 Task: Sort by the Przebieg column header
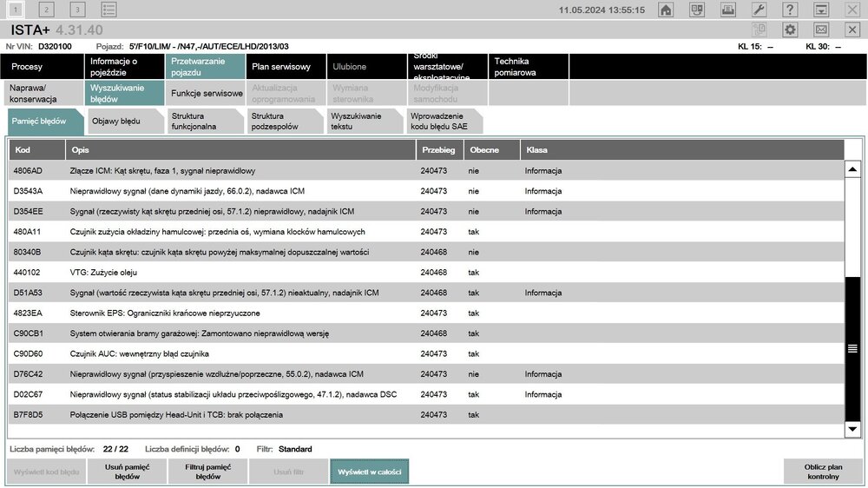coord(439,150)
